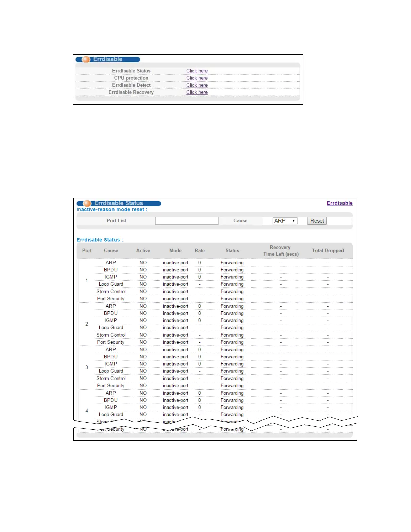The width and height of the screenshot is (411, 532).
Task: Click rate 0 in port 1 IGMP row
Action: point(200,277)
